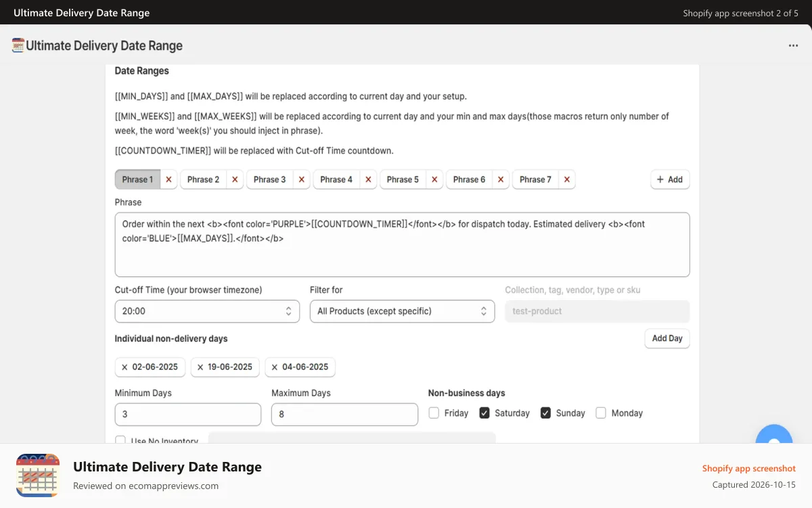Viewport: 812px width, 508px height.
Task: Focus the Phrase text area
Action: (x=402, y=245)
